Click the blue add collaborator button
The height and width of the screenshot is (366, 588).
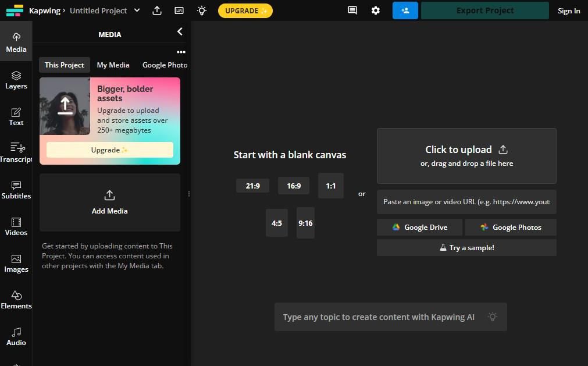click(x=405, y=10)
